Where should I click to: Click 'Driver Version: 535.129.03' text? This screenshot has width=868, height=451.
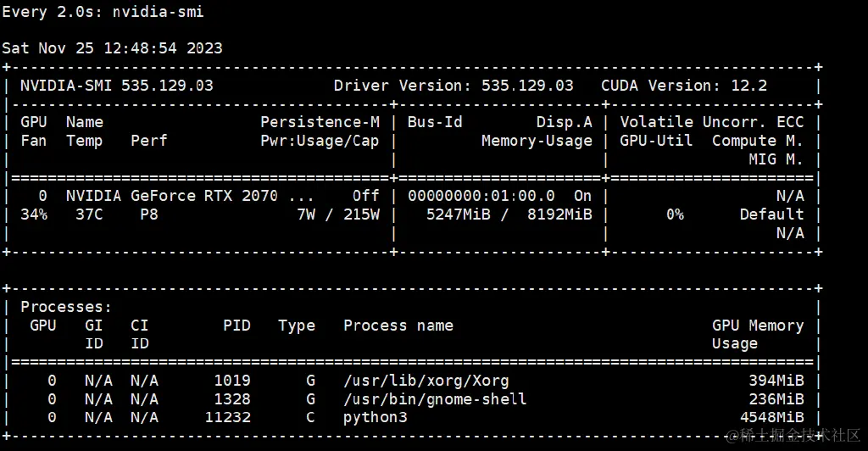453,86
